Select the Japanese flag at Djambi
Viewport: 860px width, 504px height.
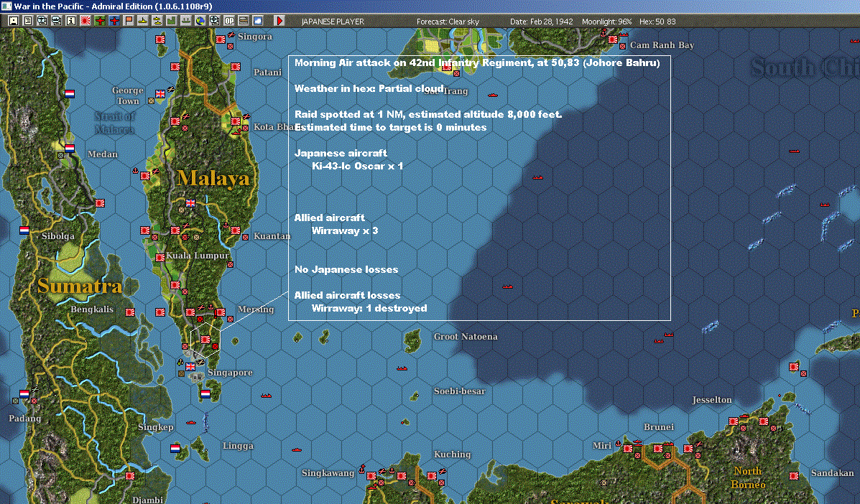coord(130,475)
